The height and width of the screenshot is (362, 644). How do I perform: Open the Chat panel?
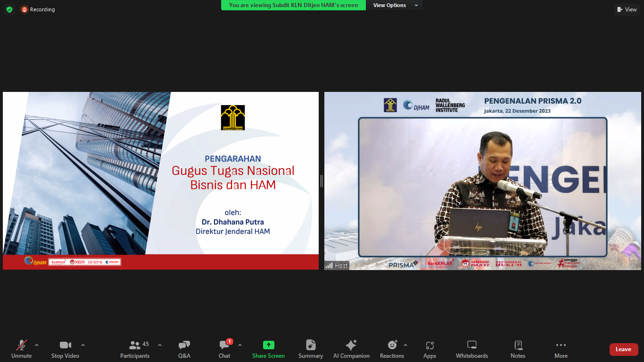point(224,349)
